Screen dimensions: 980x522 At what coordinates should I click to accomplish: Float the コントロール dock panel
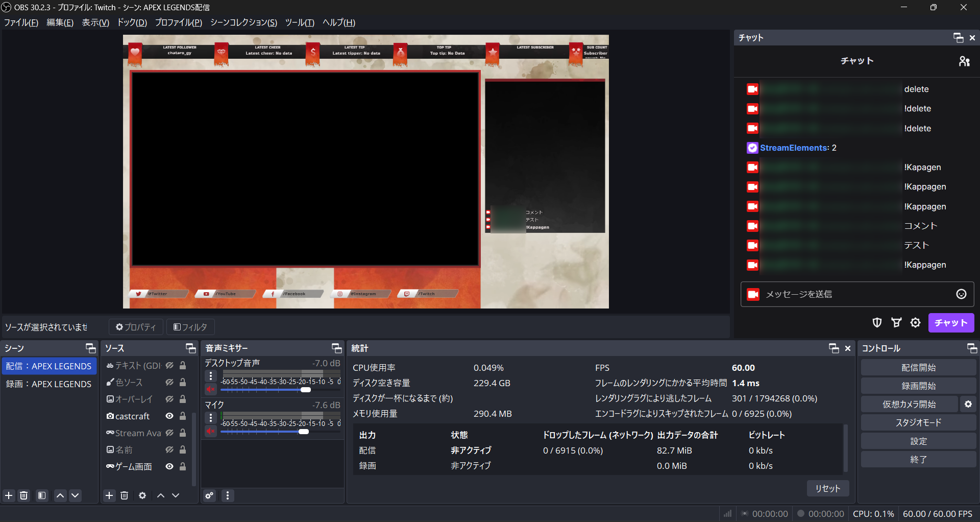tap(972, 348)
